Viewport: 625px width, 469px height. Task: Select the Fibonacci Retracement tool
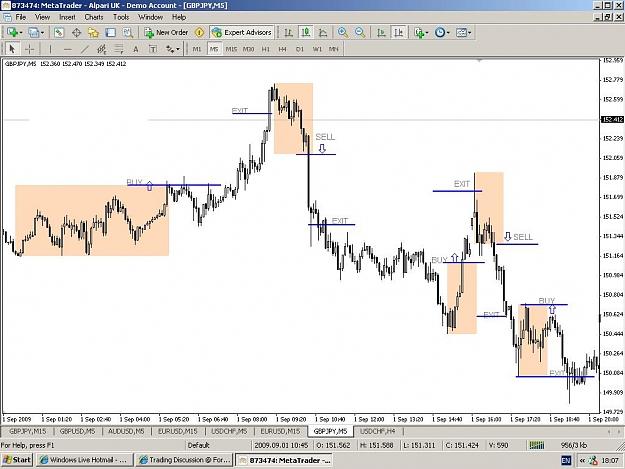pyautogui.click(x=119, y=49)
